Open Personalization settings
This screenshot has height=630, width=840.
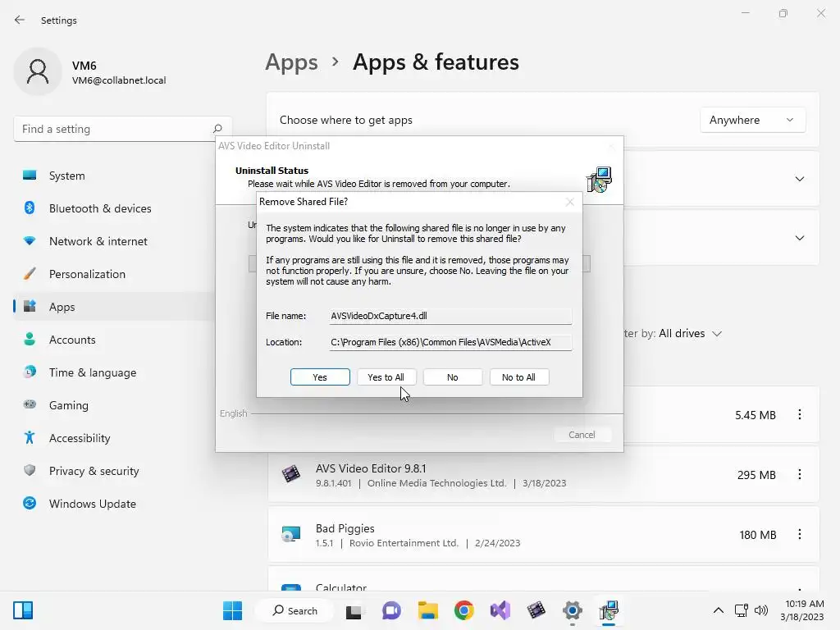pyautogui.click(x=115, y=274)
